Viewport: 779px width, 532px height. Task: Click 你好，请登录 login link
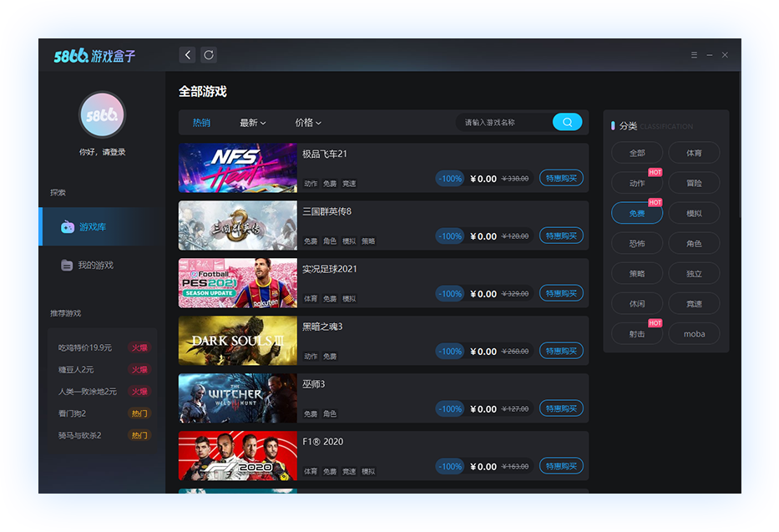102,152
